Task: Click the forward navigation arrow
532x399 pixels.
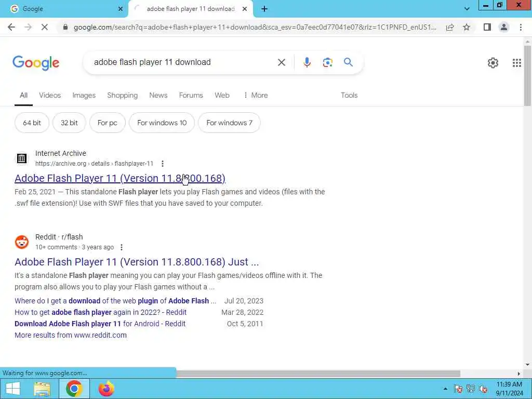Action: [28, 27]
